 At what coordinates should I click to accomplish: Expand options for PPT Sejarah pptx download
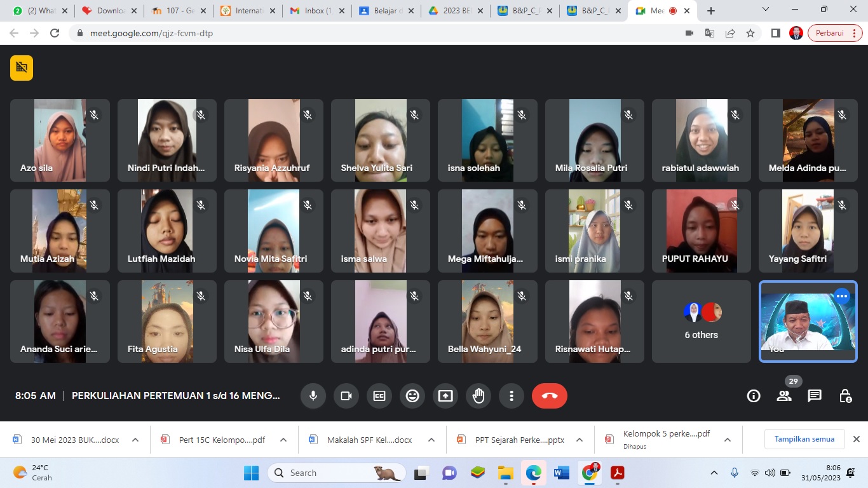tap(579, 440)
